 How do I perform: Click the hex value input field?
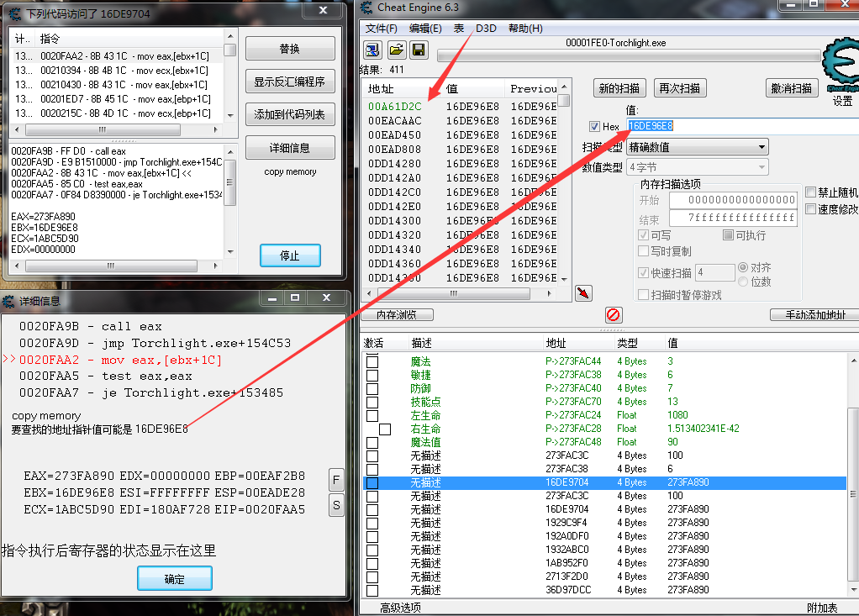click(743, 126)
